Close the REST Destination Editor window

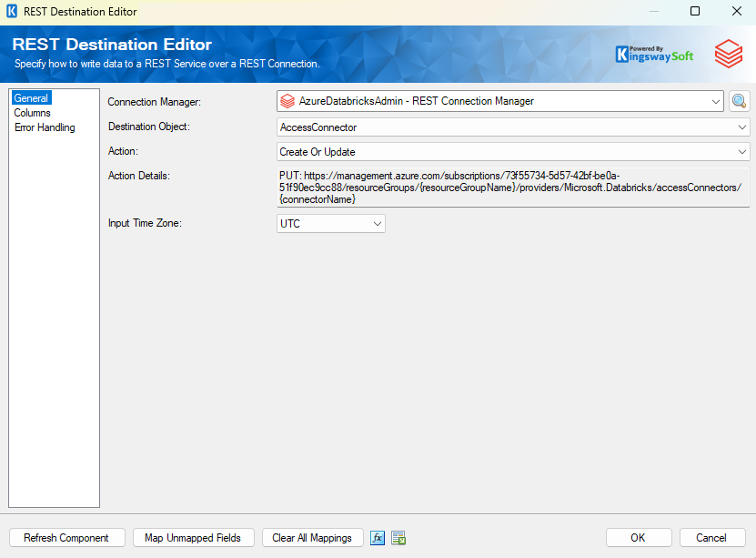[x=736, y=11]
